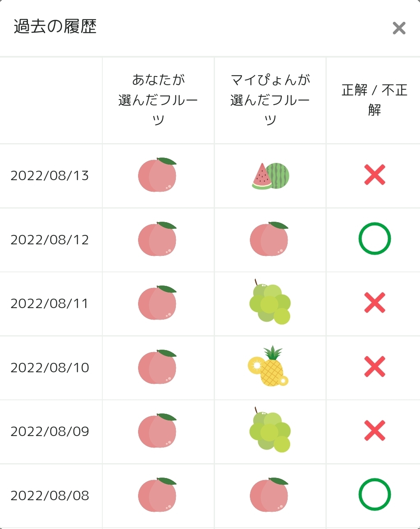This screenshot has height=529, width=420.
Task: Click the green circle result for 2022/08/08
Action: pyautogui.click(x=374, y=494)
